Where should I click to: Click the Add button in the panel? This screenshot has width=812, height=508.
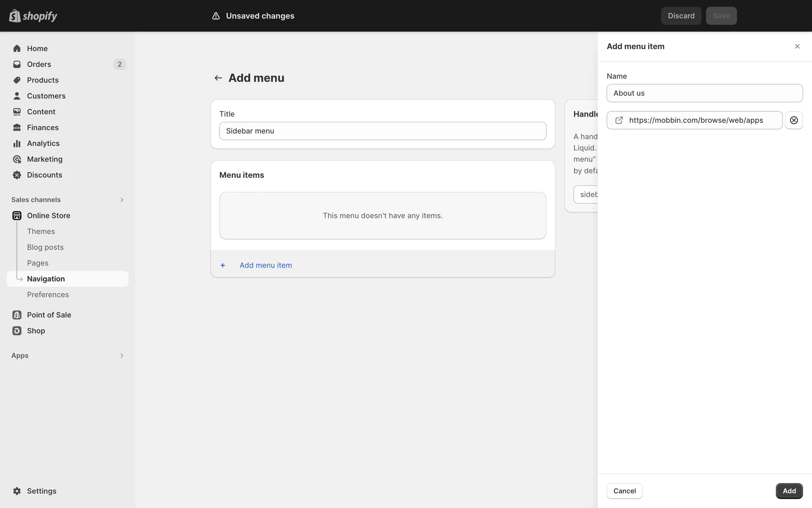click(789, 491)
